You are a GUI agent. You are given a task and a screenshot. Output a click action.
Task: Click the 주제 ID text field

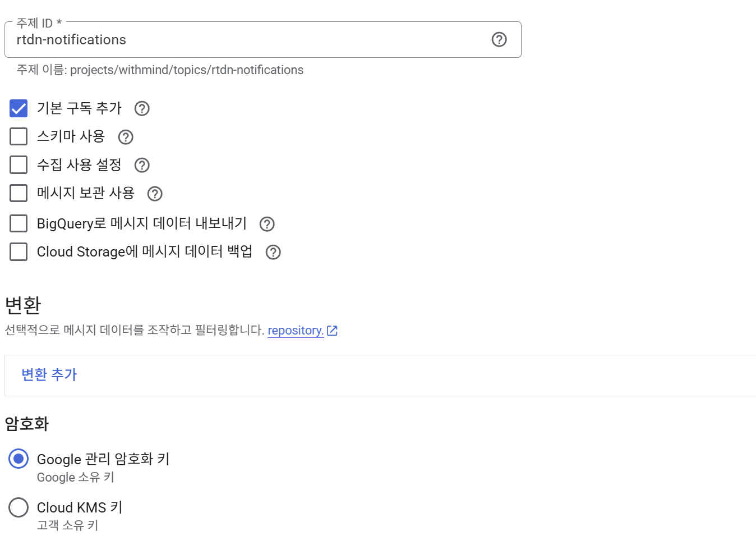click(247, 40)
